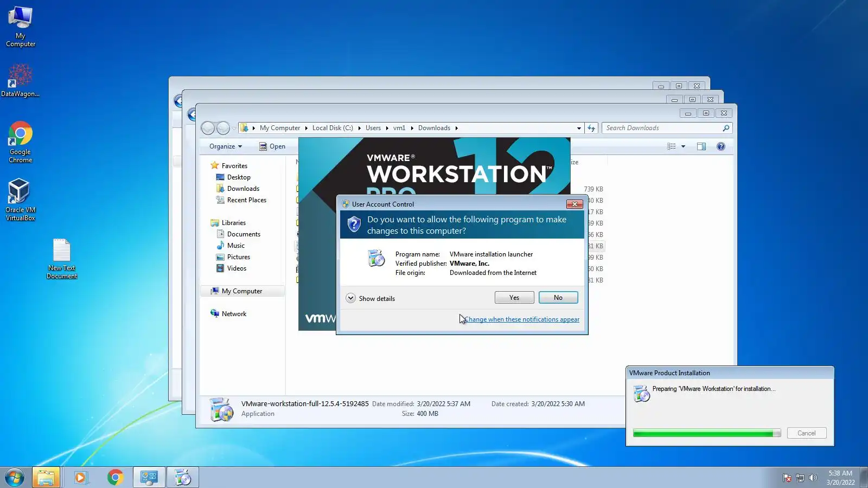Expand the arrow after Downloads in breadcrumb

[456, 129]
